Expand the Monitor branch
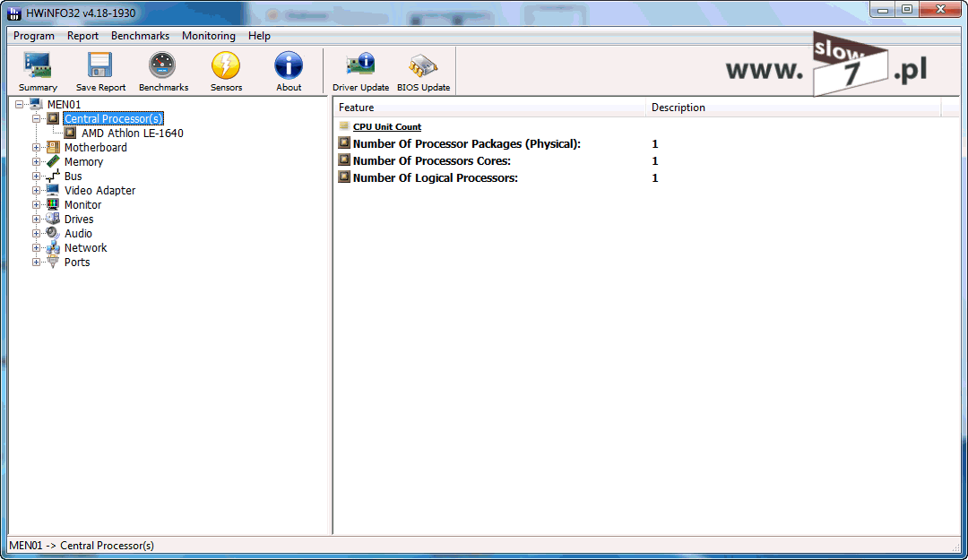 37,205
